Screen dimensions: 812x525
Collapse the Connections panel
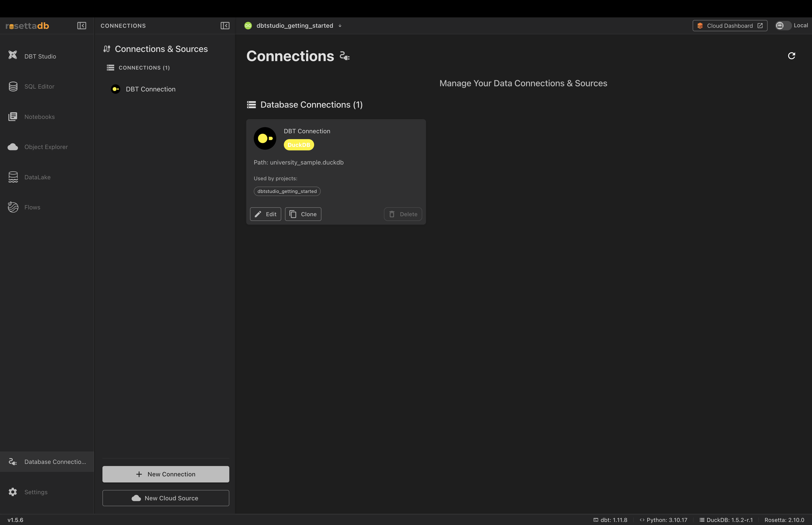tap(225, 26)
